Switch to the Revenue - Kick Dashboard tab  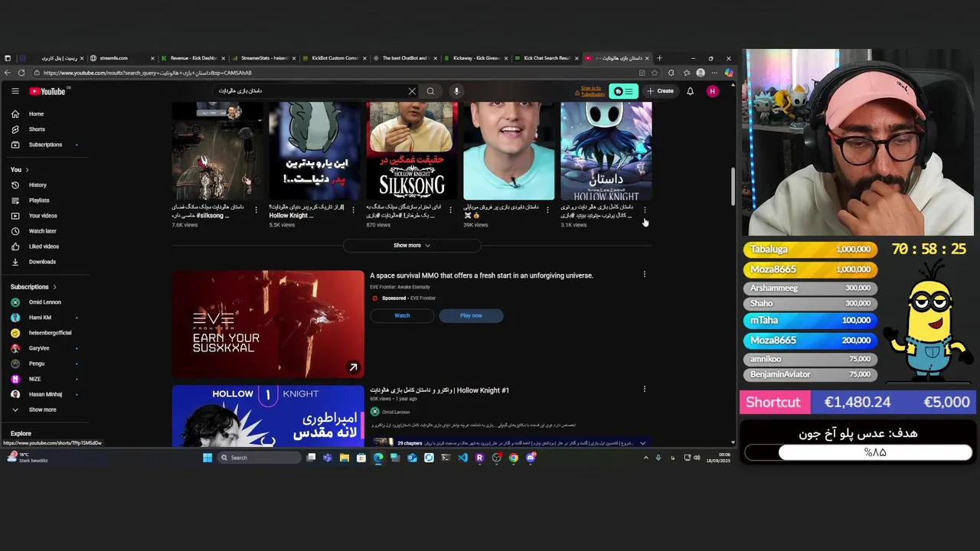click(x=193, y=58)
